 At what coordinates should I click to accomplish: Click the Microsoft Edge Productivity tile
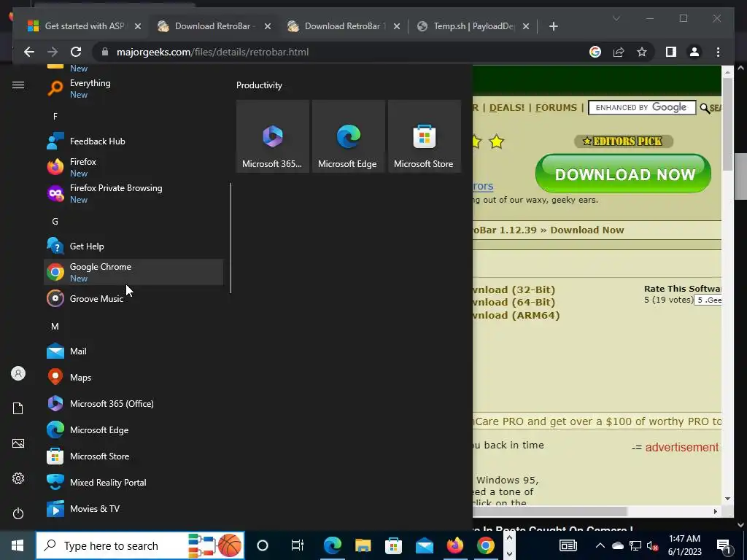348,136
